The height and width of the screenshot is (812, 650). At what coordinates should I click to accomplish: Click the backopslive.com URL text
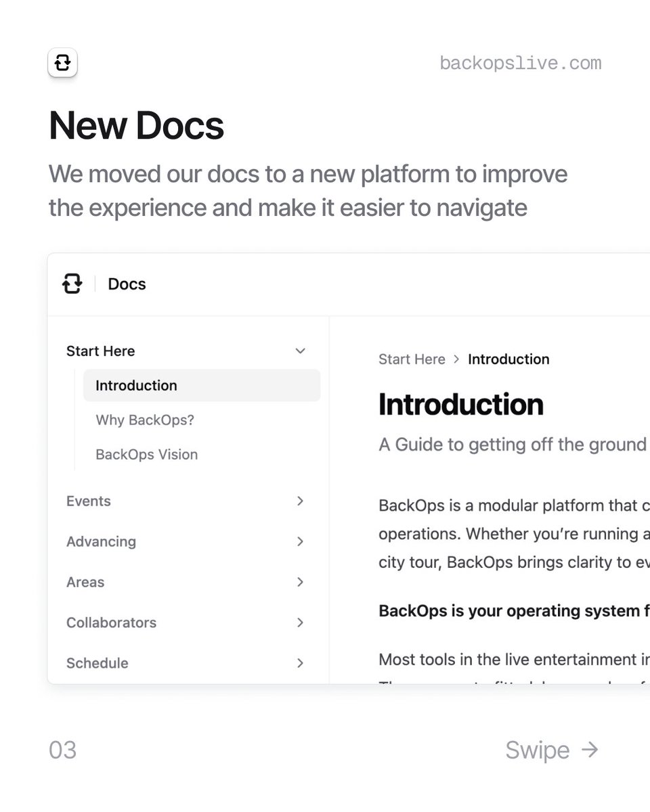pyautogui.click(x=521, y=64)
